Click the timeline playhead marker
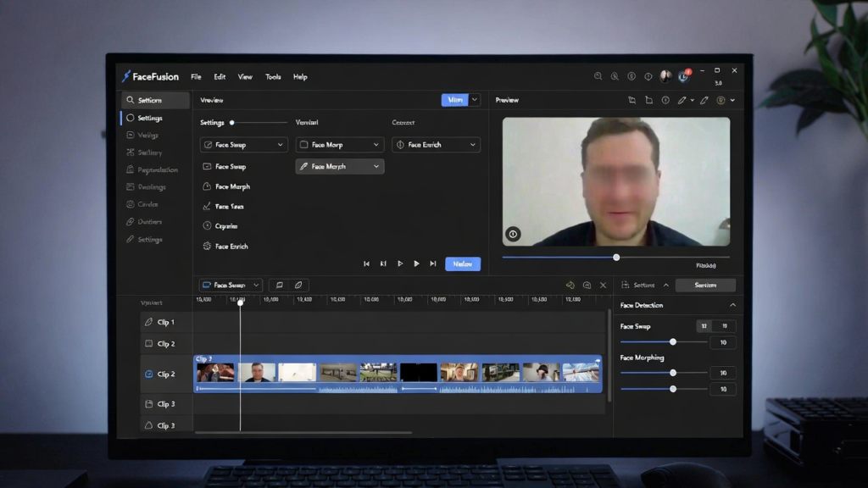This screenshot has width=868, height=488. tap(240, 302)
